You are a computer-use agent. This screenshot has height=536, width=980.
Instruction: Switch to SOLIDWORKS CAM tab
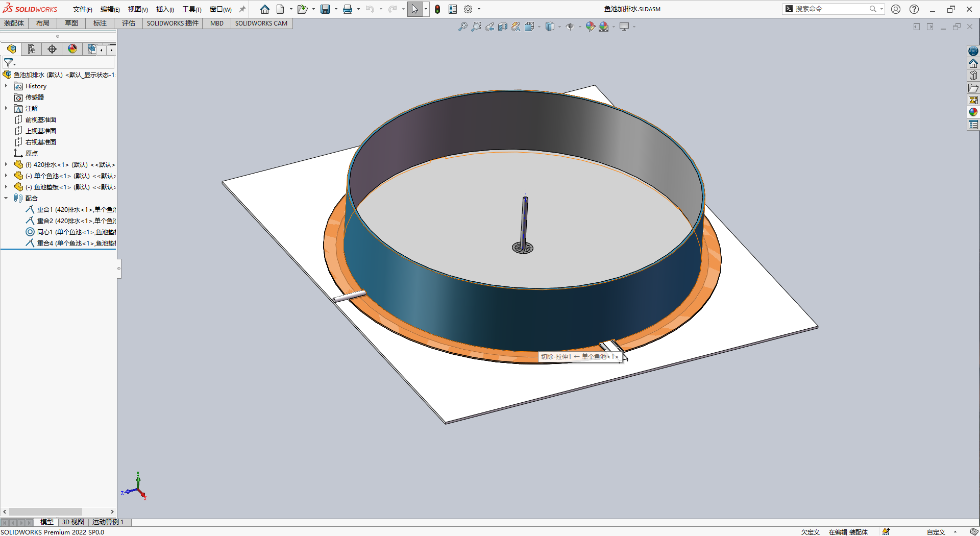[x=261, y=23]
